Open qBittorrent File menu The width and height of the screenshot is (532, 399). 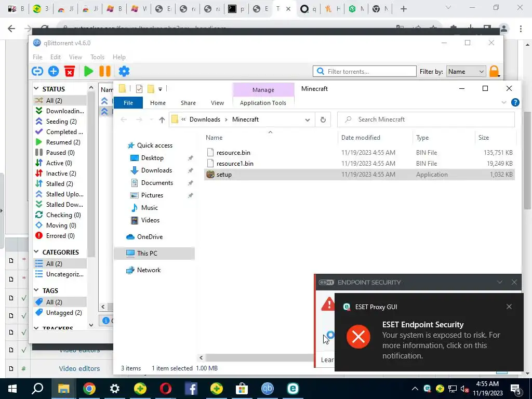pyautogui.click(x=37, y=57)
